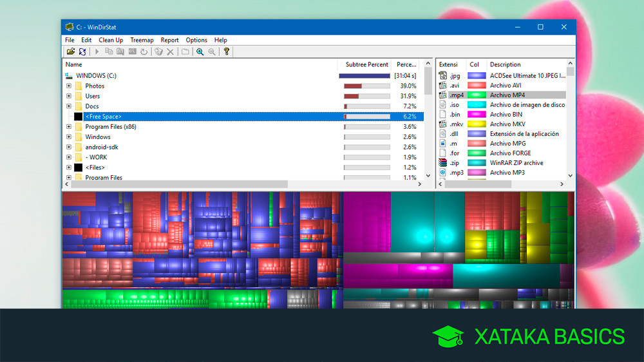
Task: Open the File menu
Action: [70, 40]
